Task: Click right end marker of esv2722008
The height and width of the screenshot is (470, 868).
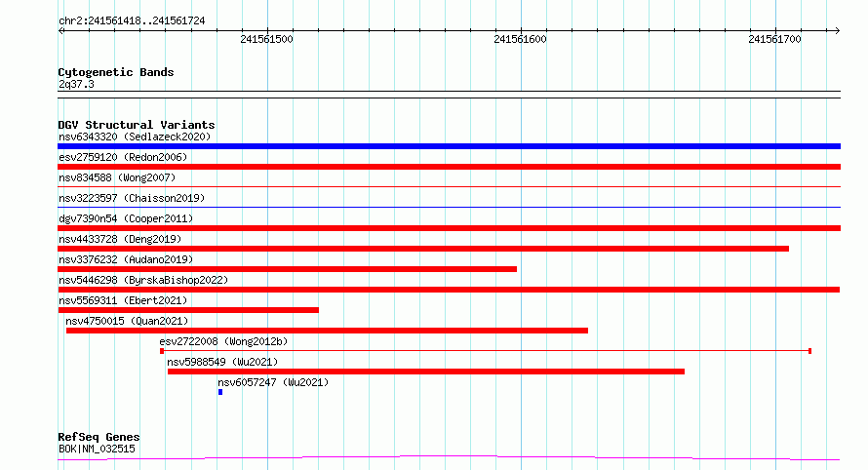Action: (x=809, y=351)
